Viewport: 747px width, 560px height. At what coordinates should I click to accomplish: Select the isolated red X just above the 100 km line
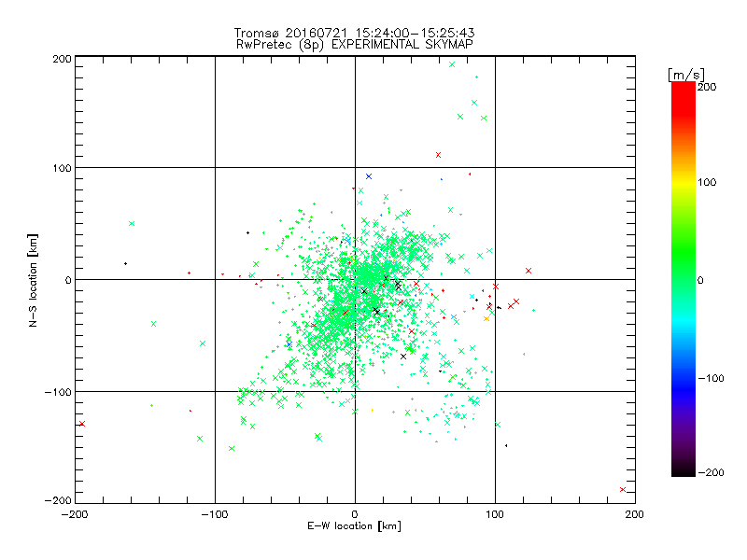tap(438, 155)
